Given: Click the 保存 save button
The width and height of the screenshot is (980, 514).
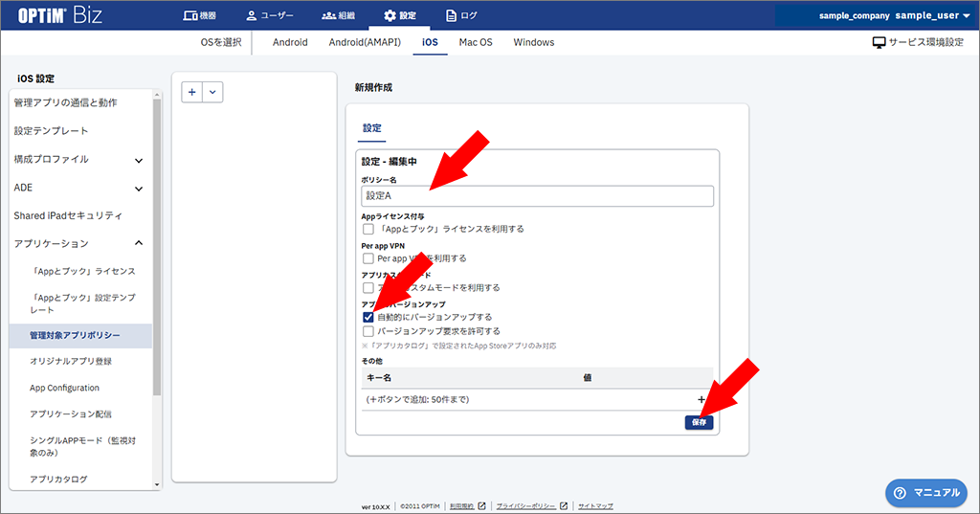Looking at the screenshot, I should click(699, 423).
